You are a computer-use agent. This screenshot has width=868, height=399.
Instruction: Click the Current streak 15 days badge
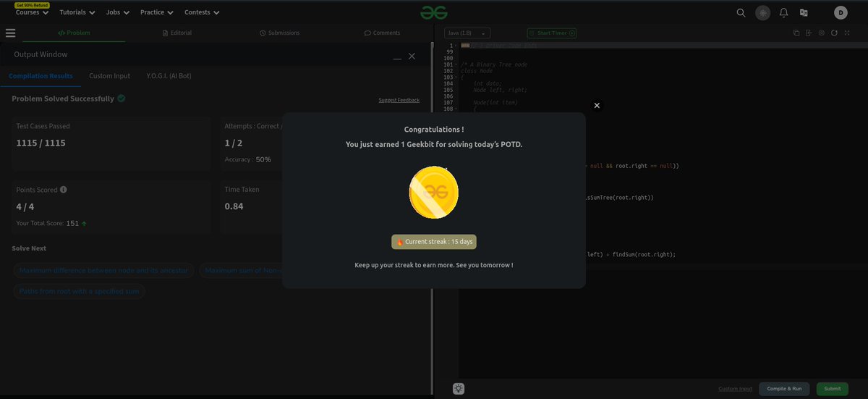(x=434, y=242)
